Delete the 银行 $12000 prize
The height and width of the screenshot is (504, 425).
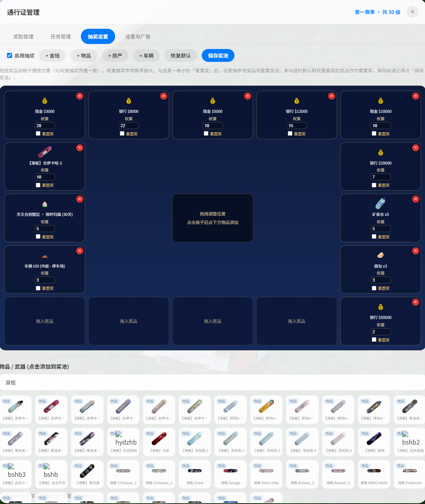point(332,96)
